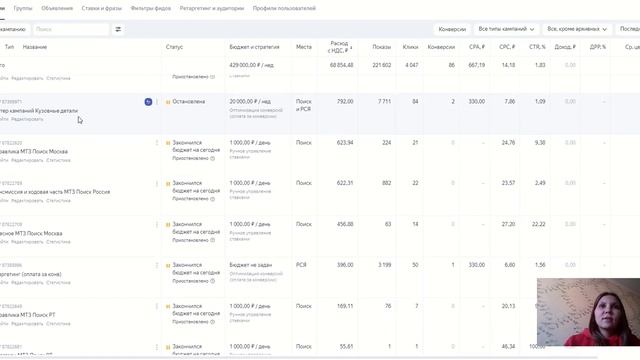
Task: Click info icon by Приостановлено in 456,88 row
Action: coord(212,240)
